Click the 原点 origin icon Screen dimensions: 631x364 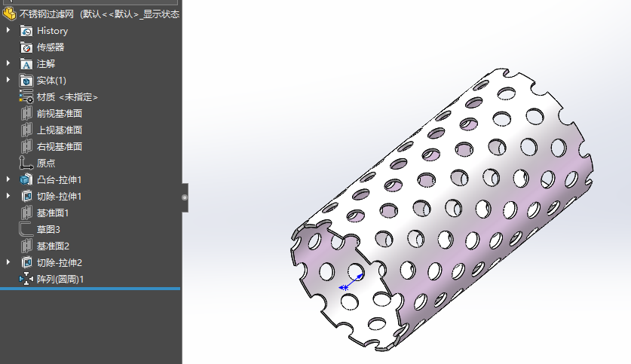(x=26, y=163)
